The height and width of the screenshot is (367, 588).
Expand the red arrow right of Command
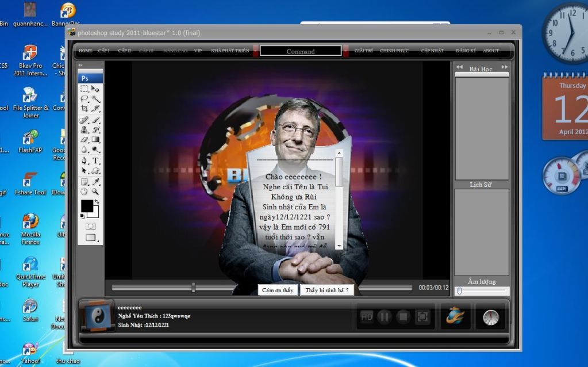pyautogui.click(x=345, y=51)
